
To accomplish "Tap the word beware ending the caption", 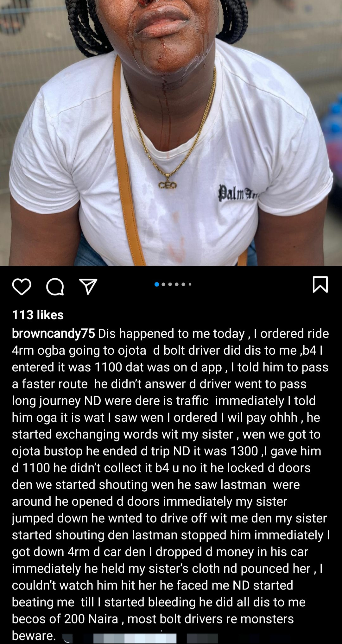I will coord(34,635).
